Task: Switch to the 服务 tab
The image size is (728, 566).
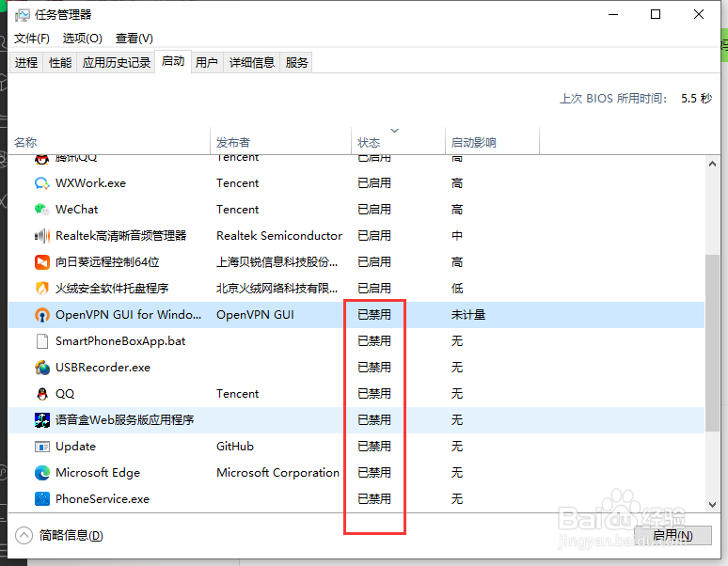Action: 296,62
